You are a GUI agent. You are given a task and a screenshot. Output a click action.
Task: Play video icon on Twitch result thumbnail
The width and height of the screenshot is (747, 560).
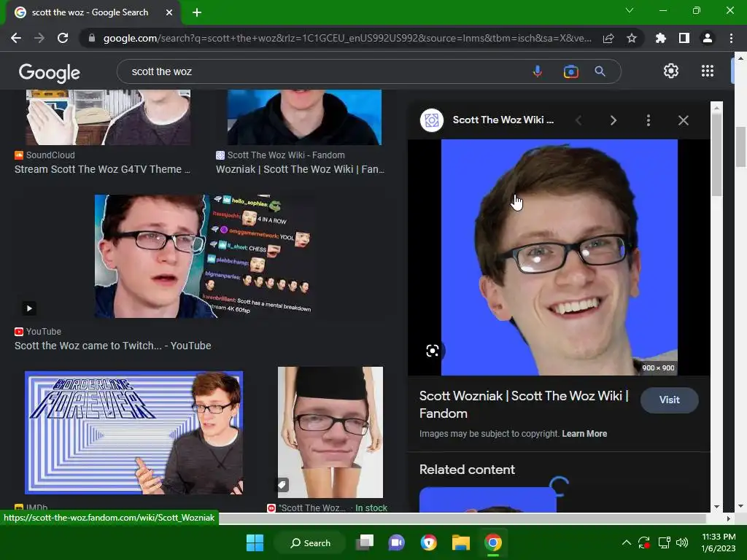click(29, 308)
